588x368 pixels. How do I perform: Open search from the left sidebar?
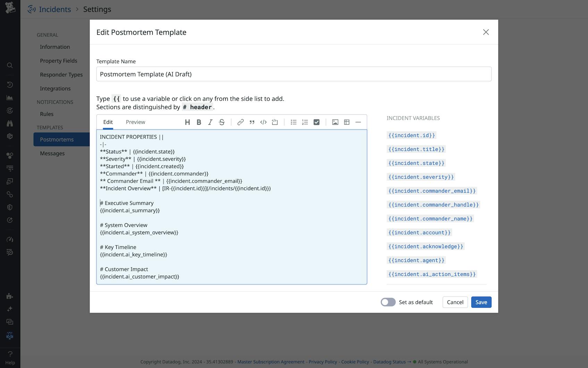10,65
